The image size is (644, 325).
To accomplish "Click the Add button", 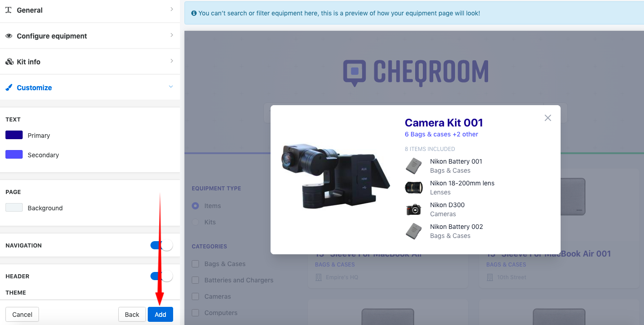I will click(x=160, y=315).
